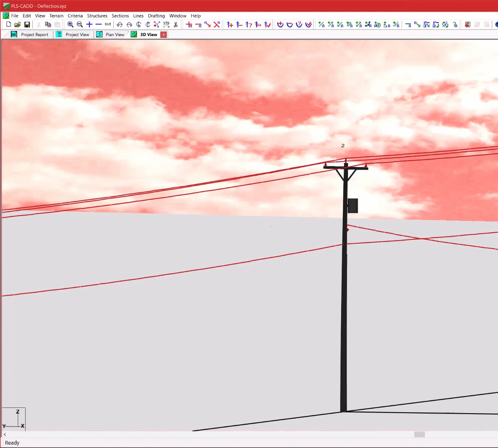Save the Deflection.xyz project
The height and width of the screenshot is (448, 498).
coord(27,24)
